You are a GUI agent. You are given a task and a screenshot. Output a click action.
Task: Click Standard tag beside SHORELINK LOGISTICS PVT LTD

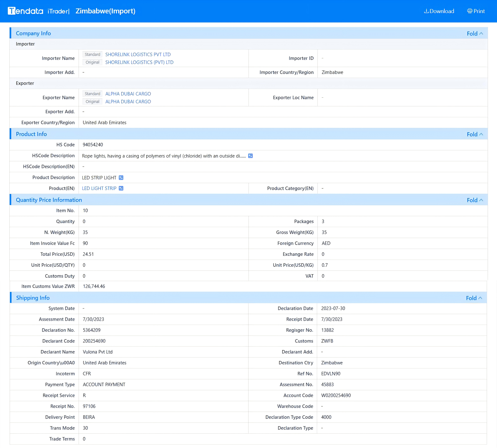[x=93, y=55]
